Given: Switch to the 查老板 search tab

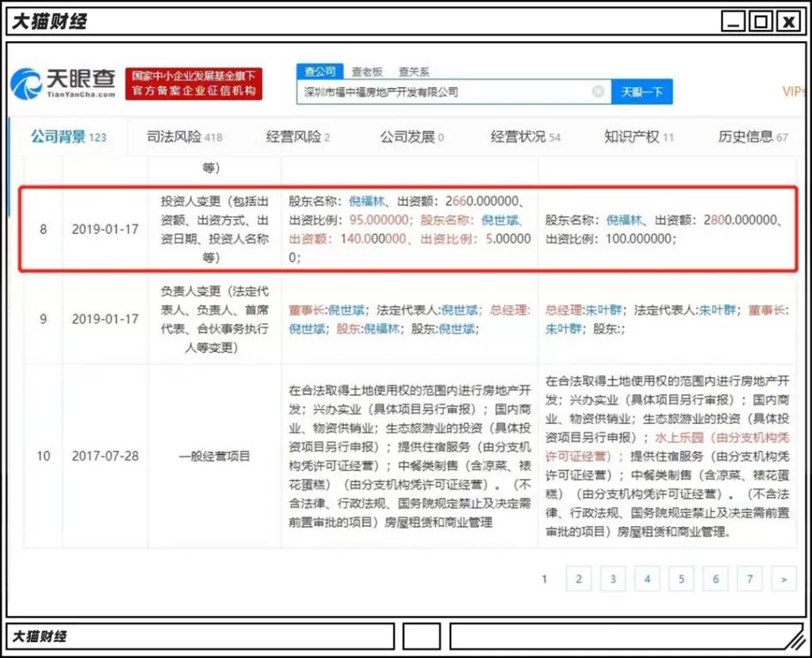Looking at the screenshot, I should coord(366,72).
